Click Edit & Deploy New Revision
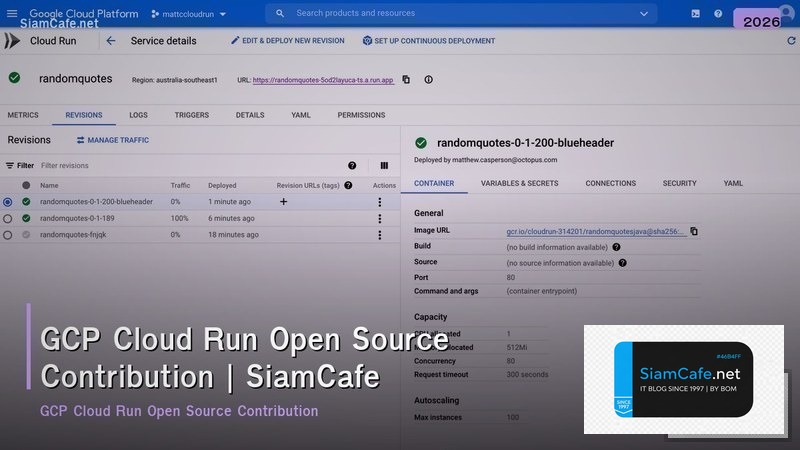The height and width of the screenshot is (450, 800). coord(288,40)
